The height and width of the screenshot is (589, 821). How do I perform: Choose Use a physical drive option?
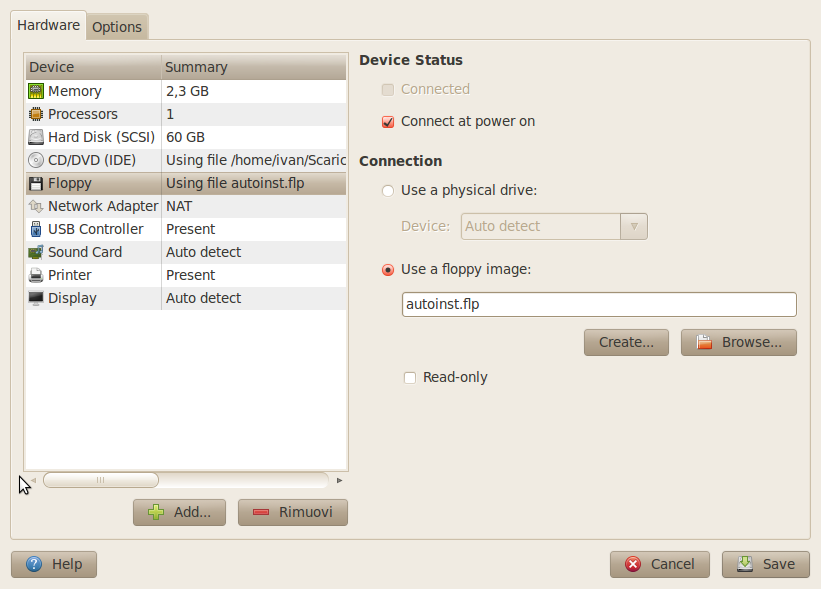[388, 191]
